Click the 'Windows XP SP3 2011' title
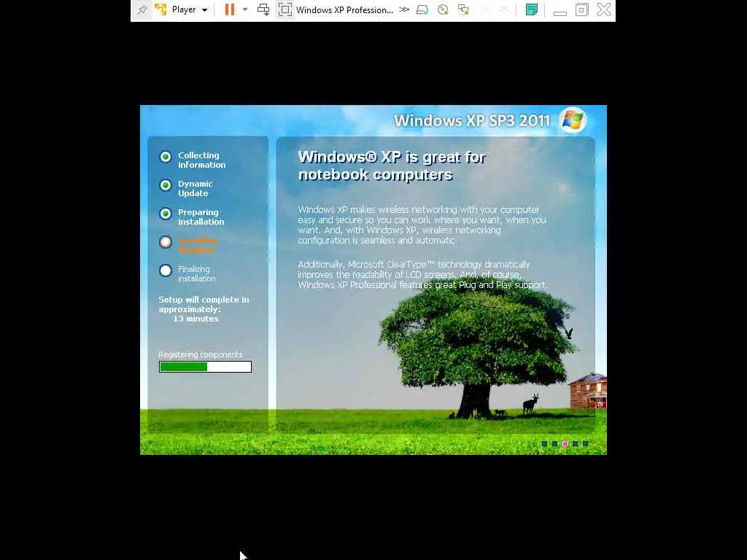This screenshot has height=560, width=747. [x=472, y=120]
